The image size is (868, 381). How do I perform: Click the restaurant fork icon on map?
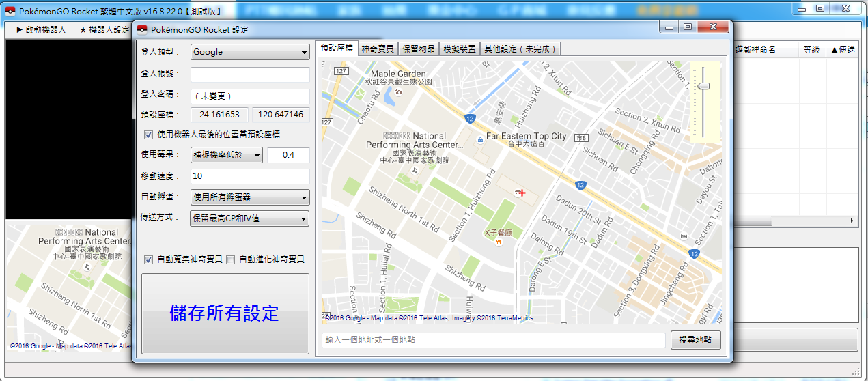pyautogui.click(x=499, y=242)
